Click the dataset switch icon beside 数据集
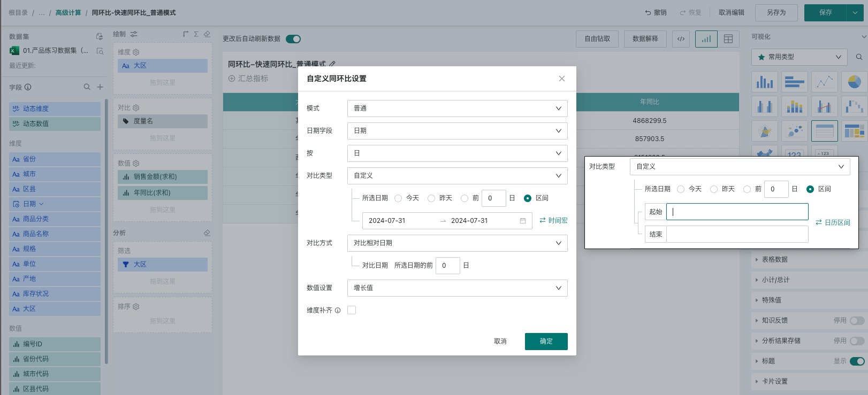Viewport: 868px width, 395px height. (x=100, y=37)
